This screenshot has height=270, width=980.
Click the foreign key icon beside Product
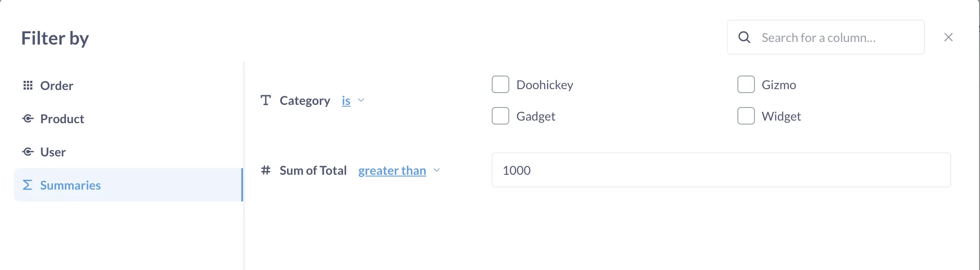28,119
